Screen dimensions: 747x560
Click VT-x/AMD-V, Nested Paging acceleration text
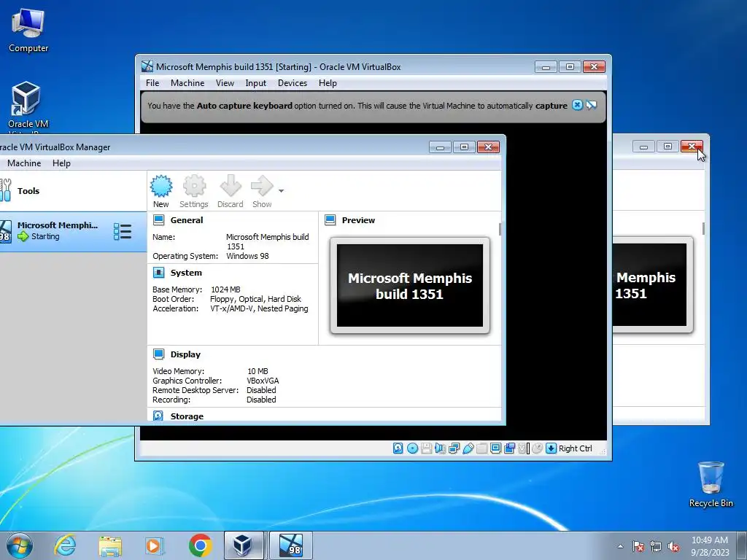click(x=259, y=308)
